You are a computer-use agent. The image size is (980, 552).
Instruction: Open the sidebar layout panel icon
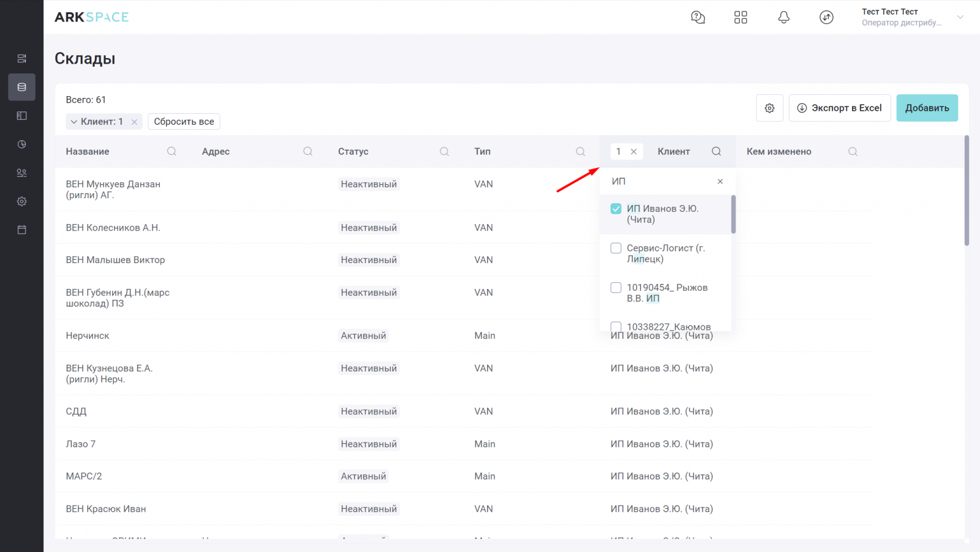pyautogui.click(x=21, y=116)
